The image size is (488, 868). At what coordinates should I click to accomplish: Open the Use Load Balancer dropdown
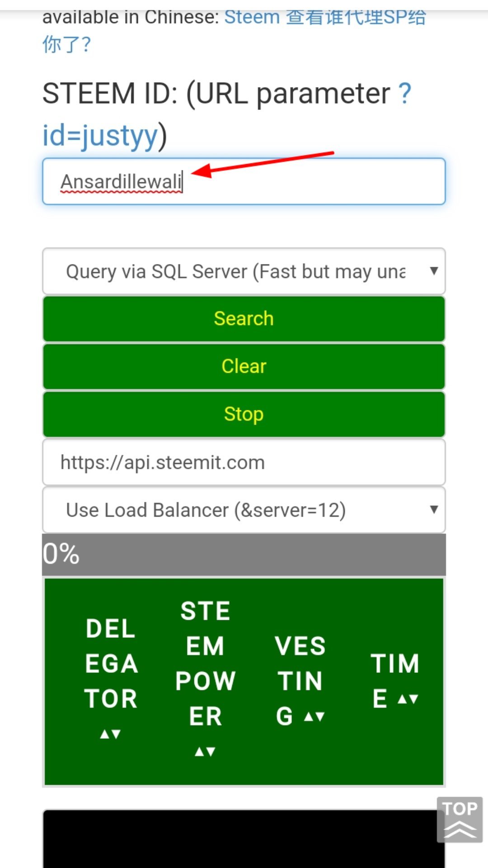point(244,510)
